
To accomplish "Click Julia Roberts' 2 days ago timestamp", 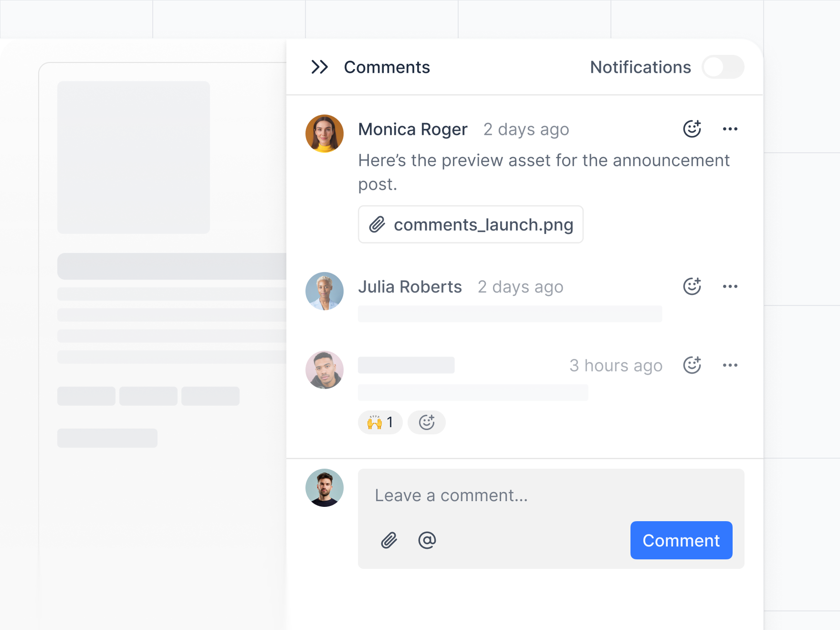I will click(x=520, y=287).
